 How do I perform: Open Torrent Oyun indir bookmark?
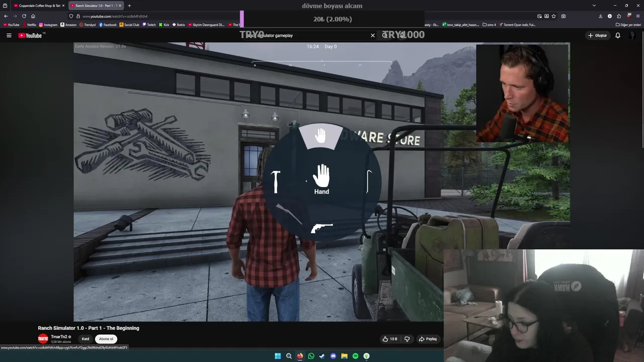point(517,25)
